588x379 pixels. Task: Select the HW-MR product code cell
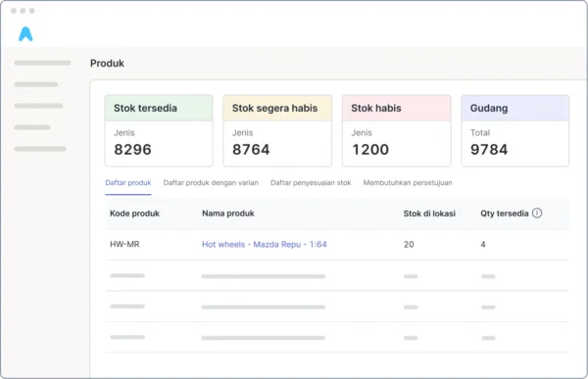pyautogui.click(x=124, y=245)
